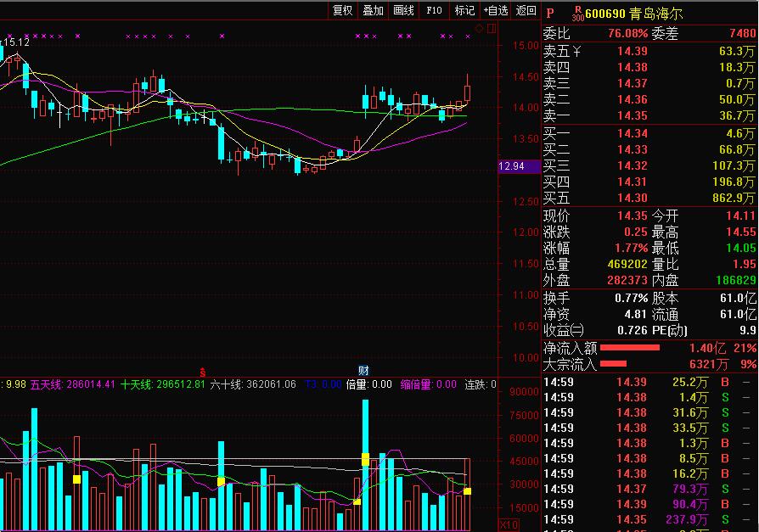Click the square panel icon above the chart

tap(492, 29)
